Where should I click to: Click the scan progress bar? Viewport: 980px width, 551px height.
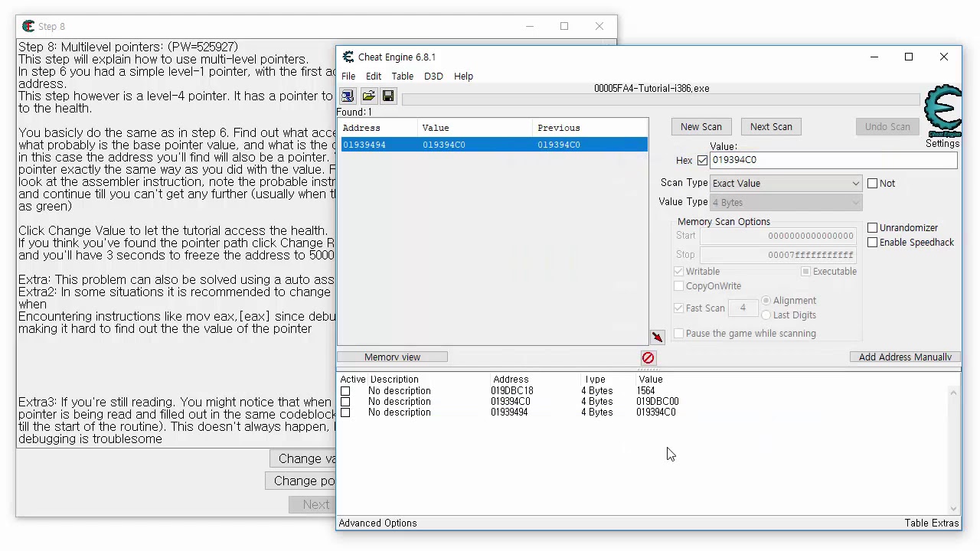[x=660, y=99]
